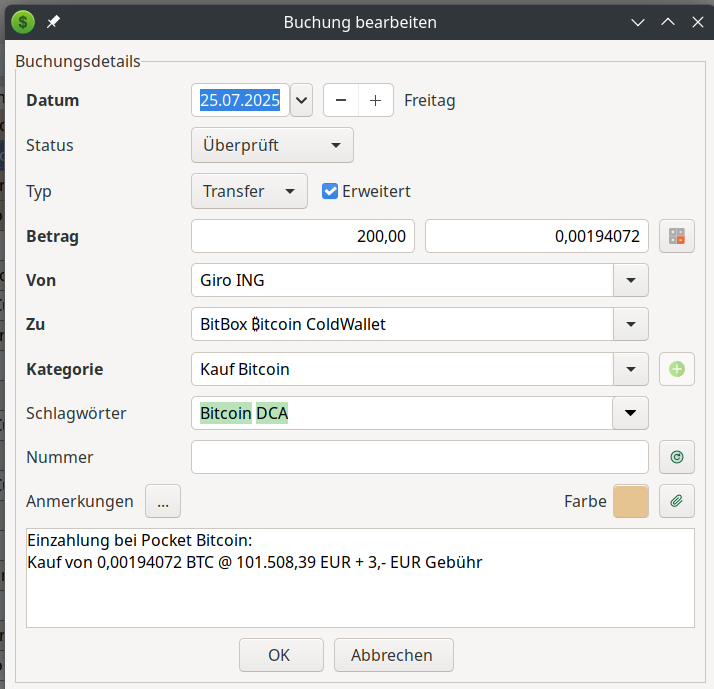Click the Bitcoin tag in Schlagwörter

click(226, 413)
